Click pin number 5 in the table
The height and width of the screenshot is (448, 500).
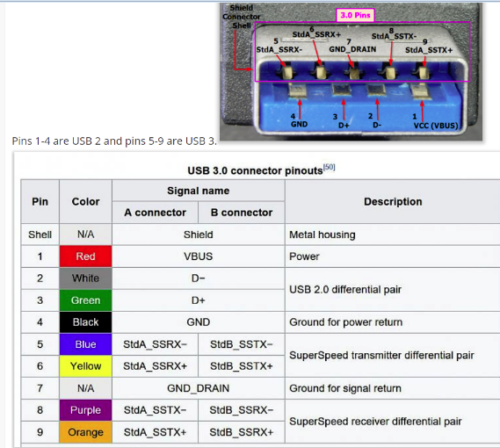click(x=40, y=344)
